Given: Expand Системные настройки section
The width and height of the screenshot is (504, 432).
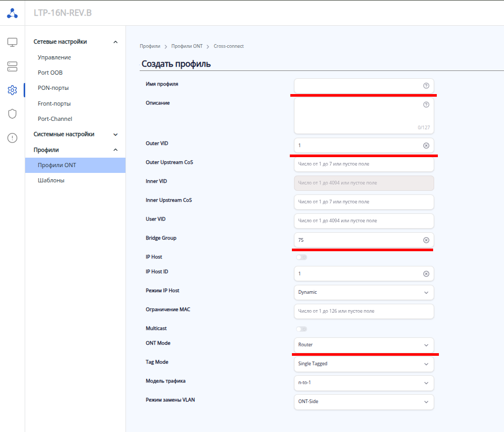Looking at the screenshot, I should tap(76, 134).
